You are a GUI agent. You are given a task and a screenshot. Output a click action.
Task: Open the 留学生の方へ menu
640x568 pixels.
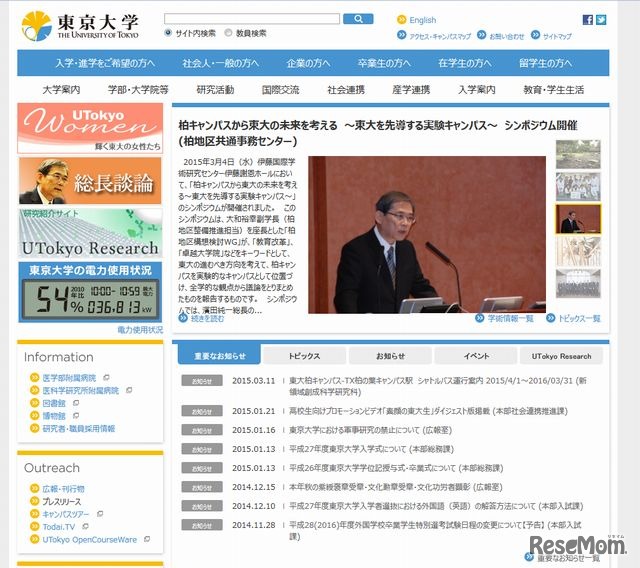[x=545, y=63]
